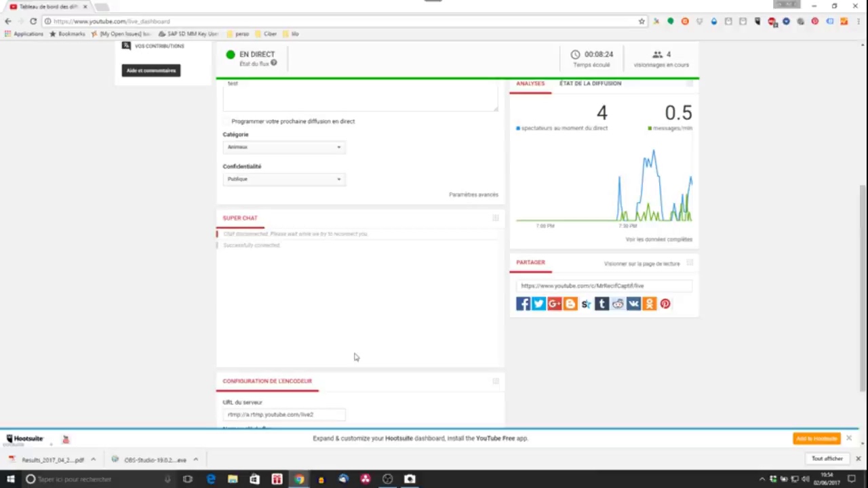Open 'Voir les données complètes' link
The height and width of the screenshot is (488, 868).
point(658,239)
